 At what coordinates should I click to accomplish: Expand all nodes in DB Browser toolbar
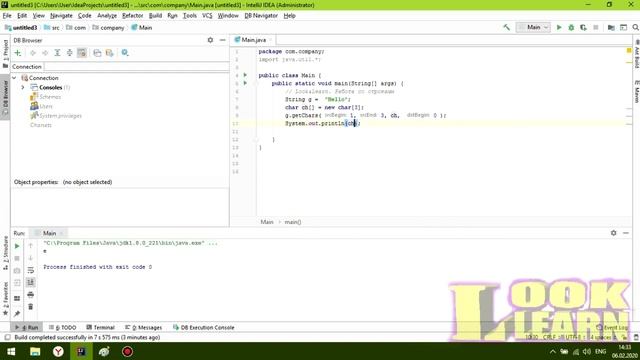[58, 53]
